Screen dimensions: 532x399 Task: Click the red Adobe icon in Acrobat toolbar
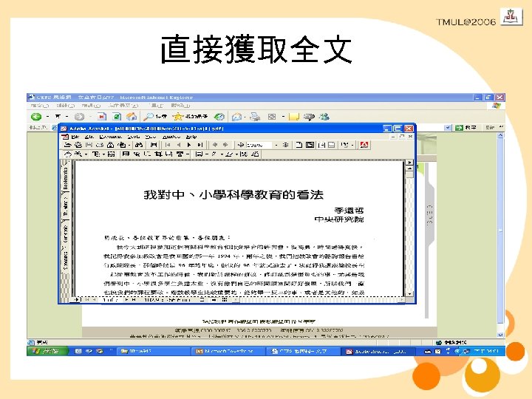(x=364, y=145)
